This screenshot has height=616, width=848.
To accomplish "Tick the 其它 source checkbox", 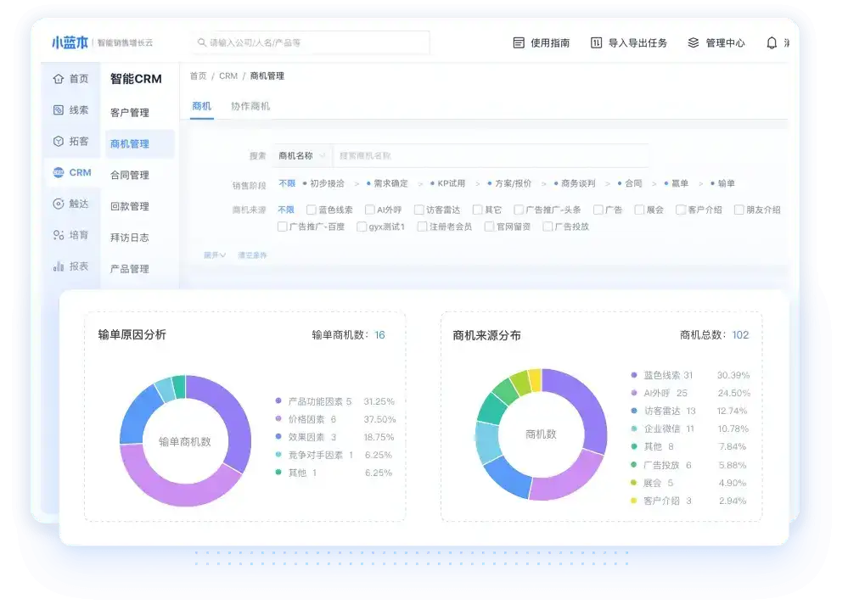I will (x=478, y=210).
